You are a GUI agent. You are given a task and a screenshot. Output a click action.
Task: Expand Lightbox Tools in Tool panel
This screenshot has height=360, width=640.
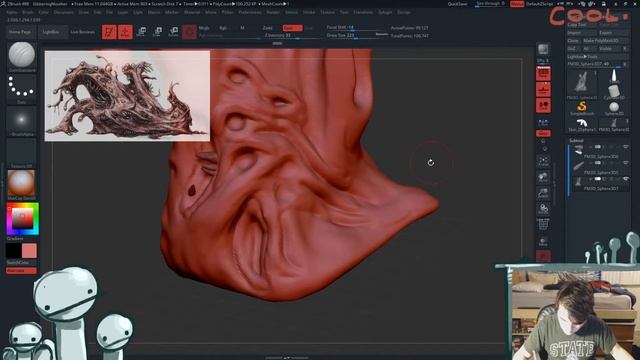(598, 57)
